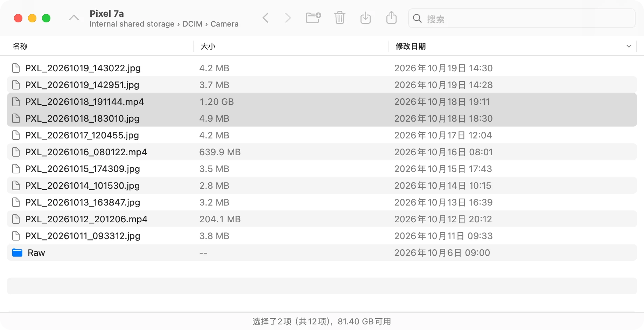Navigate back with the left chevron
Screen dimensions: 644x330
tap(266, 18)
